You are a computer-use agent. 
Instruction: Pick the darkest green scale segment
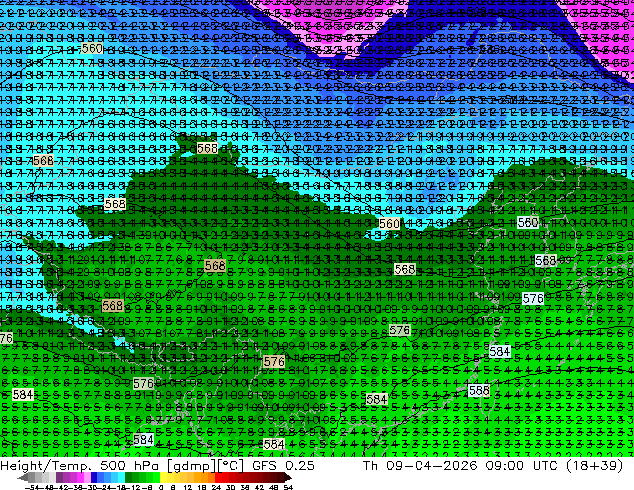(x=129, y=477)
